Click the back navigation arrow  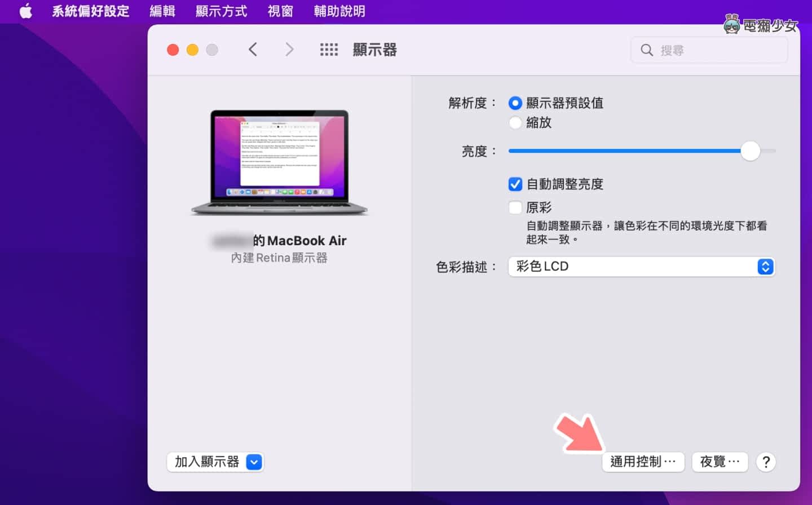(253, 50)
